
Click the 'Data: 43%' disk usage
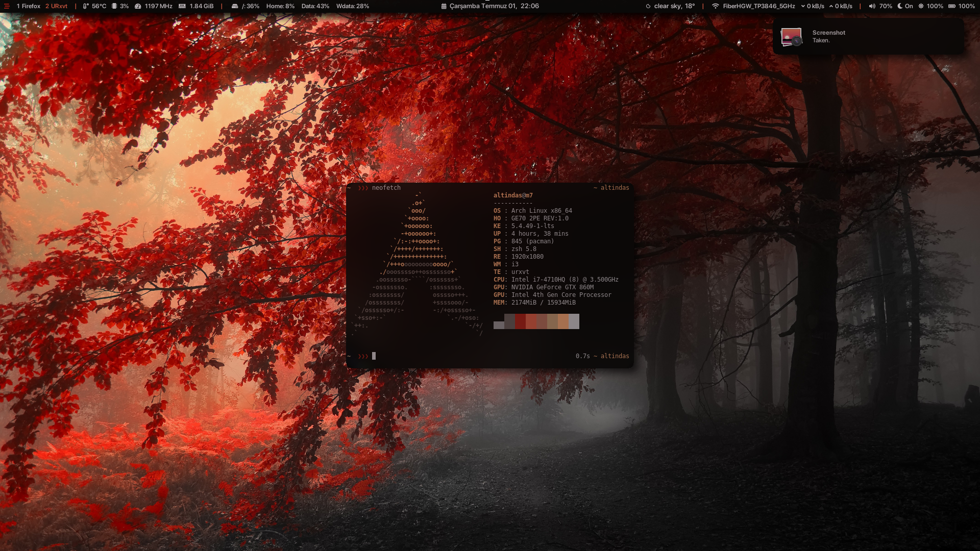(315, 6)
